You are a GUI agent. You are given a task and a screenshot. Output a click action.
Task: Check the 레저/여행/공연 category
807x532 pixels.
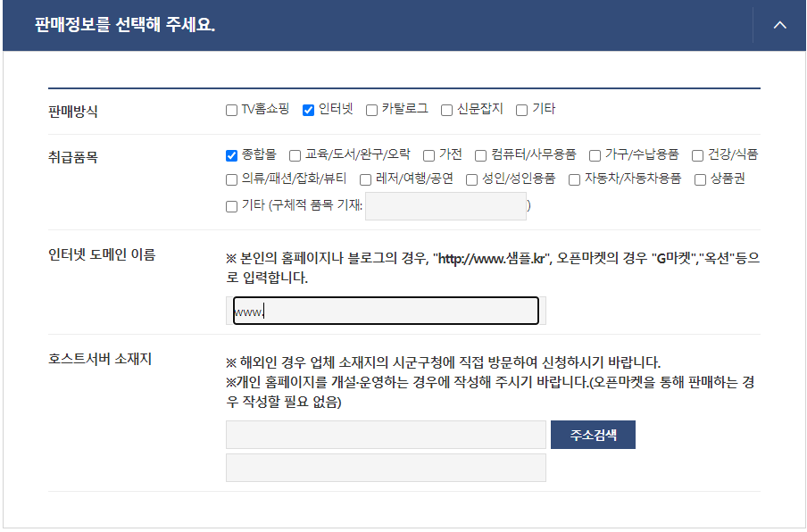365,179
